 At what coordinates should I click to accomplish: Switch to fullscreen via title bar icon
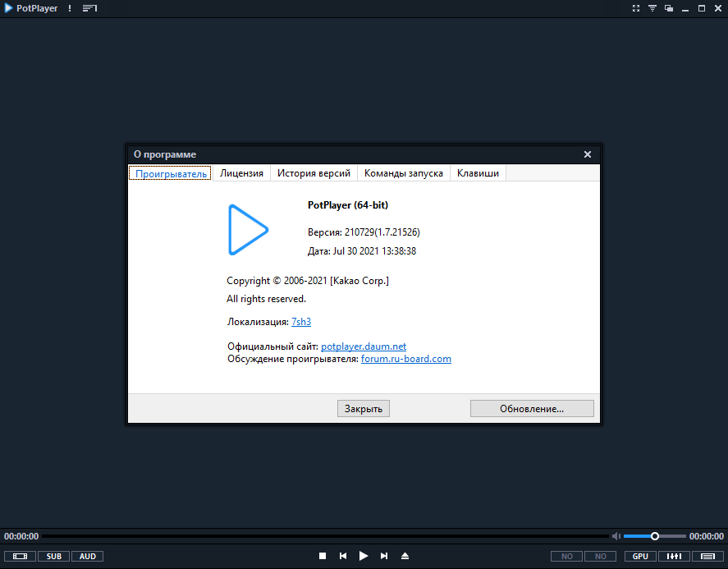[635, 8]
